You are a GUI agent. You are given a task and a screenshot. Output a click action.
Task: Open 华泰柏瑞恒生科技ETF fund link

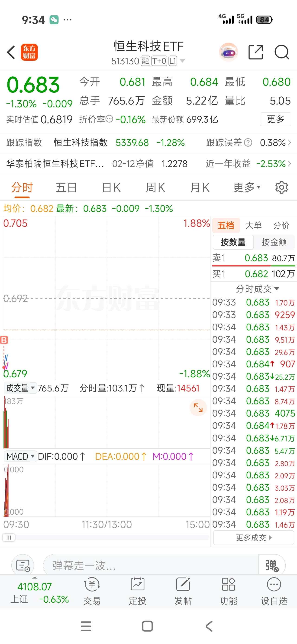coord(55,164)
